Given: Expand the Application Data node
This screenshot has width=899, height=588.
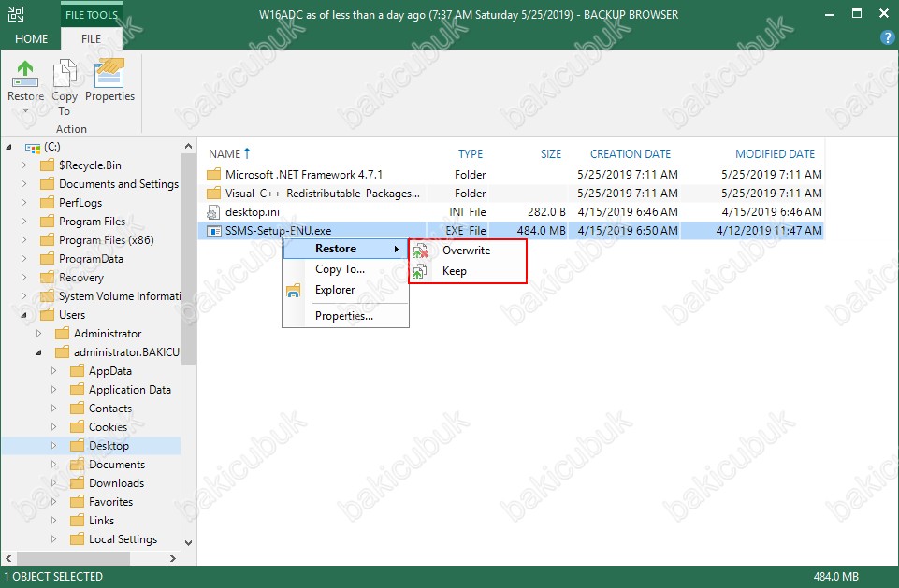Looking at the screenshot, I should tap(53, 390).
